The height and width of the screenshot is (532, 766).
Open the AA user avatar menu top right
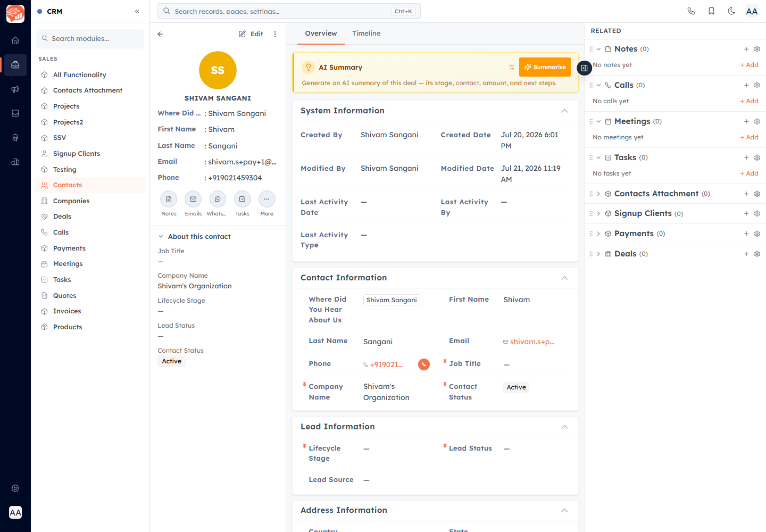(x=752, y=11)
